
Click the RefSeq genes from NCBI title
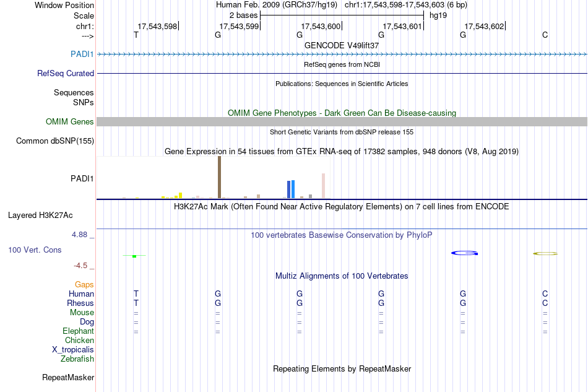click(x=342, y=64)
